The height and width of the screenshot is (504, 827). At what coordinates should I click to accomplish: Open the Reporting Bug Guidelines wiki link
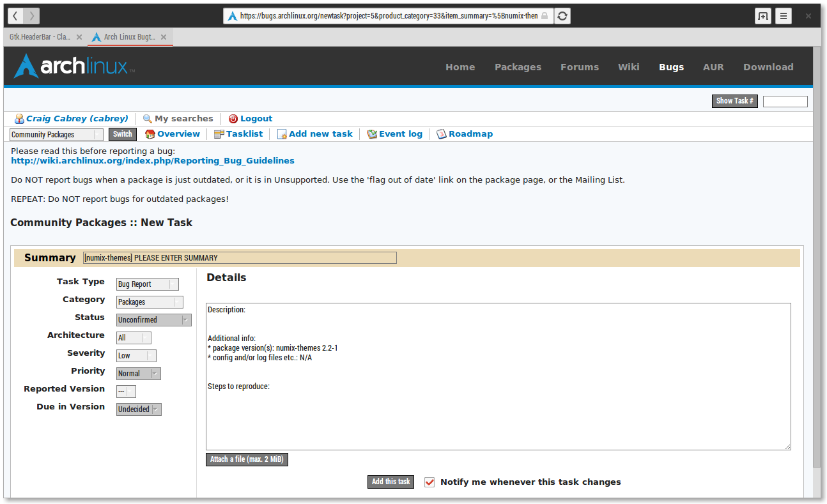point(153,161)
